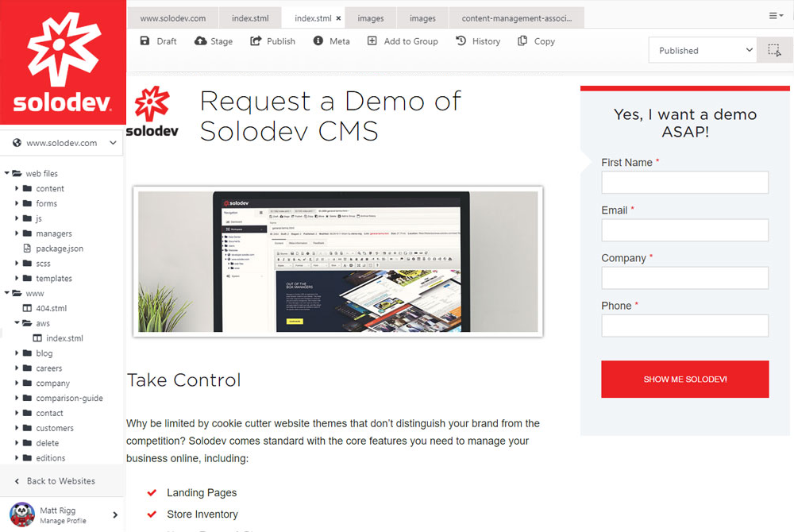
Task: Expand the scss folder arrow
Action: pyautogui.click(x=17, y=263)
